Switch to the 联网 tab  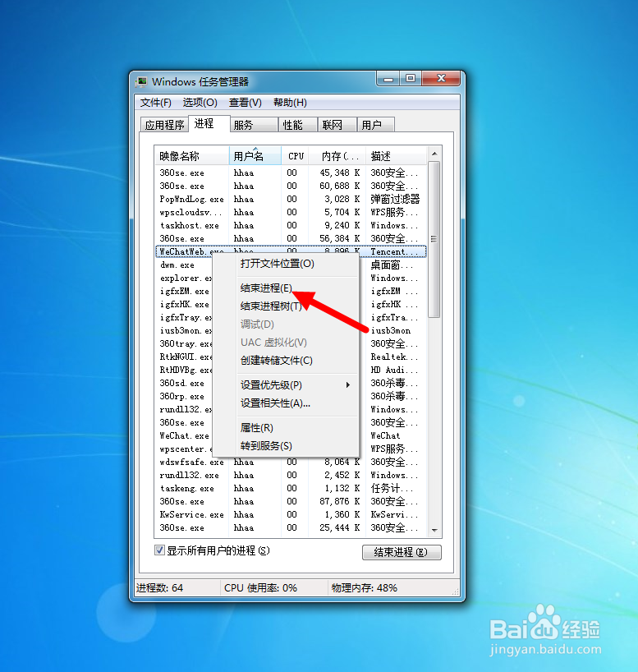[x=337, y=125]
